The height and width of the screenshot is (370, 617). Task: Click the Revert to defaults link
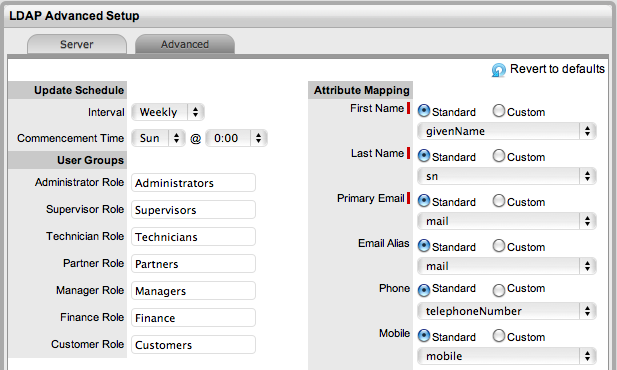click(x=557, y=69)
